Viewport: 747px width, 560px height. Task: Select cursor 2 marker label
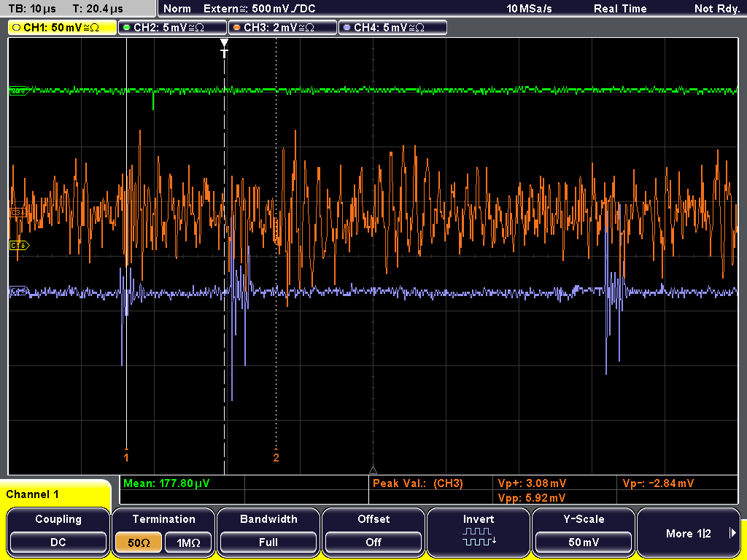click(276, 456)
